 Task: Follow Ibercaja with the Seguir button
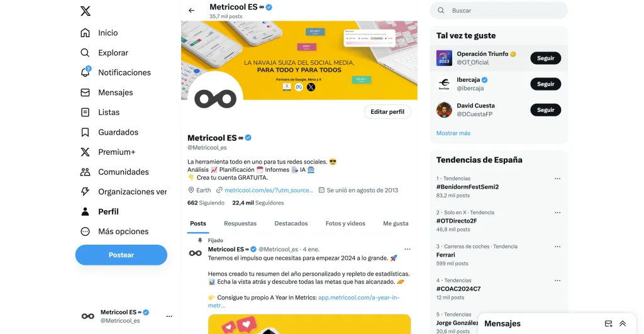click(545, 84)
